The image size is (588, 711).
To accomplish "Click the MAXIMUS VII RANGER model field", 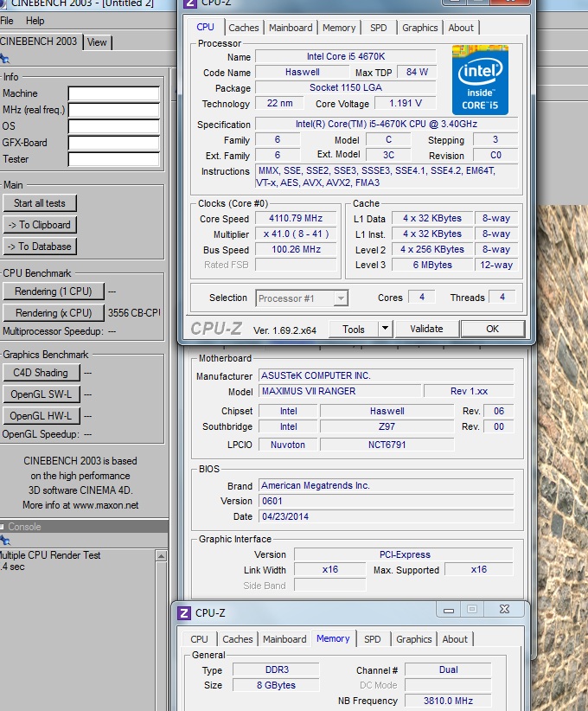I will (x=340, y=391).
